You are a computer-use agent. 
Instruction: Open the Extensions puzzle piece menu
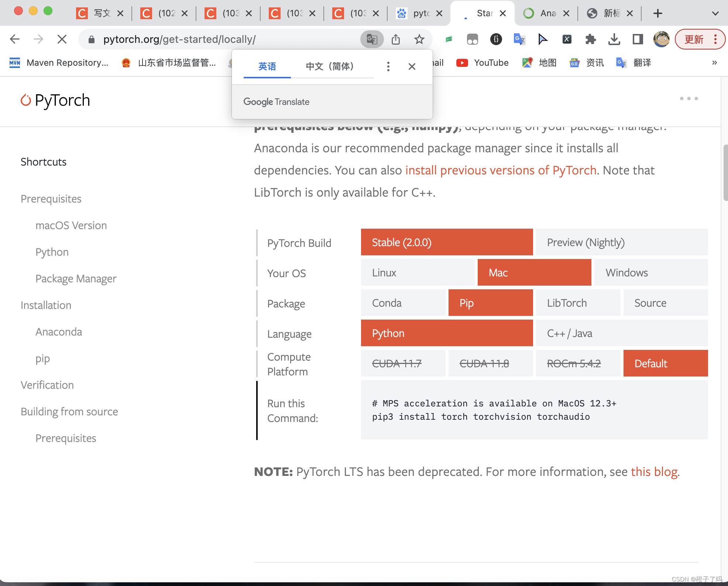point(590,39)
